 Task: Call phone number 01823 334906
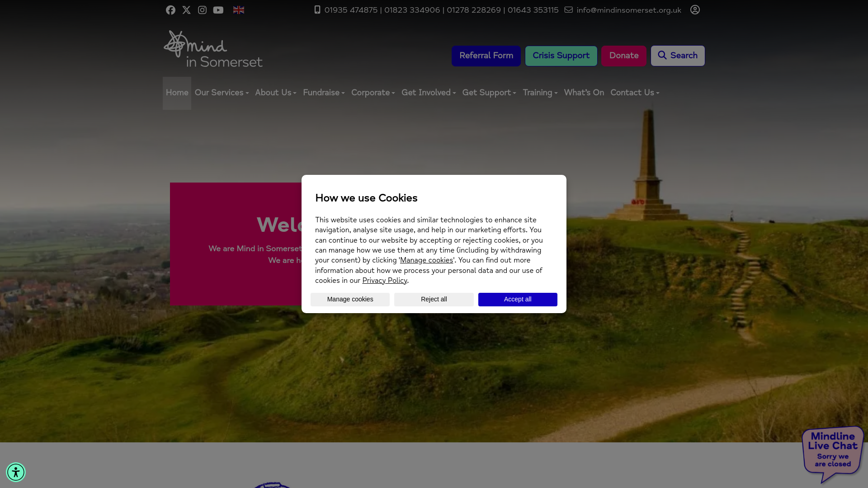pyautogui.click(x=412, y=10)
